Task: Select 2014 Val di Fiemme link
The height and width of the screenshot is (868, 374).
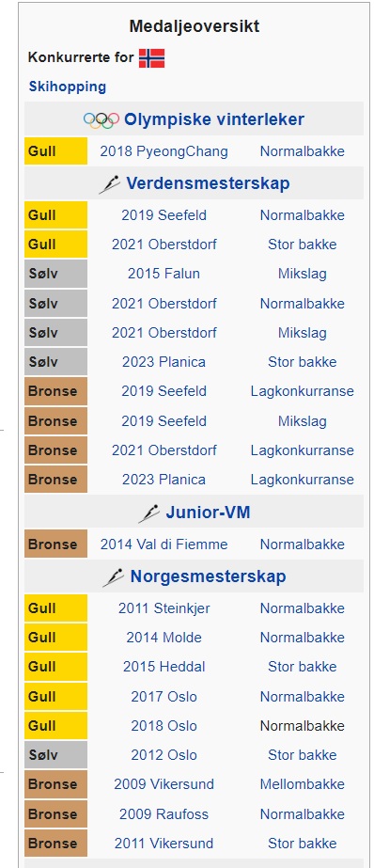Action: (x=164, y=544)
